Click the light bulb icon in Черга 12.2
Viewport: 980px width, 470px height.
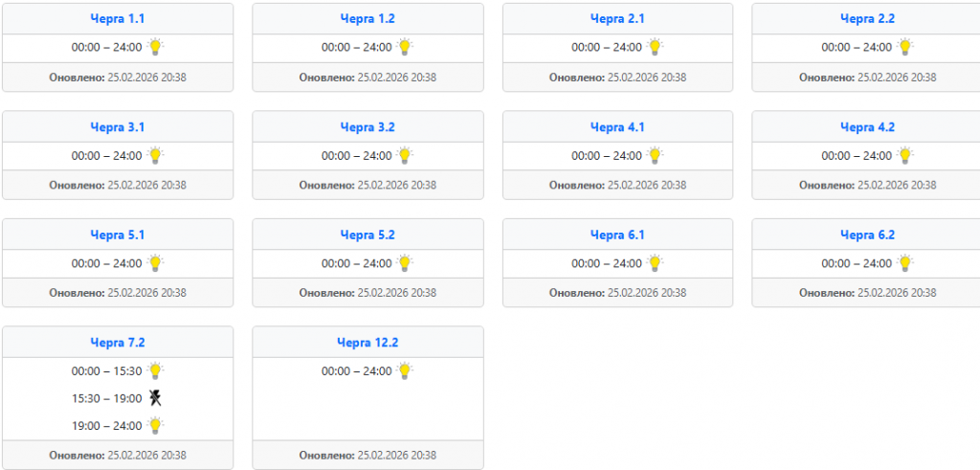[405, 370]
